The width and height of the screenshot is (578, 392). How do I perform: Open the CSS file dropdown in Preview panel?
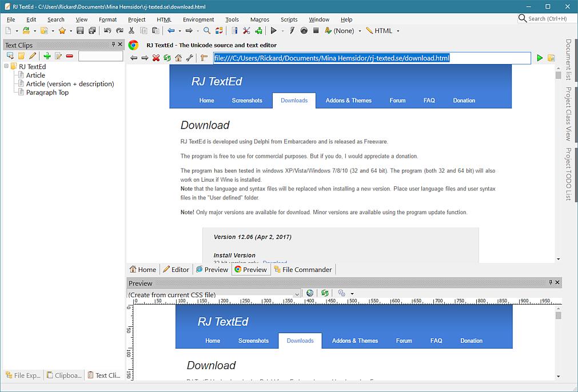click(x=297, y=294)
